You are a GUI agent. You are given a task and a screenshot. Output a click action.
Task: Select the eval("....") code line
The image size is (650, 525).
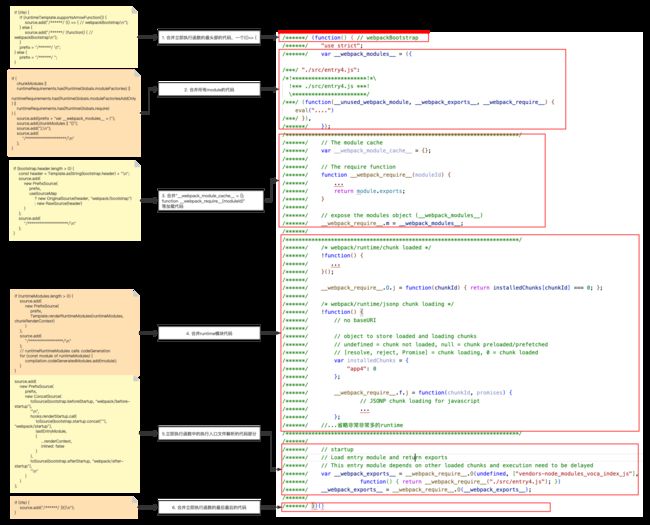click(314, 110)
